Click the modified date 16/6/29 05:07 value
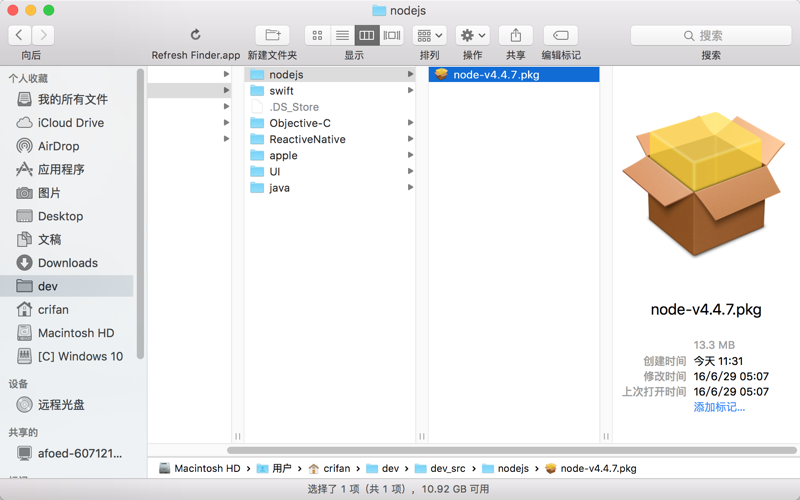The width and height of the screenshot is (800, 500). coord(731,377)
